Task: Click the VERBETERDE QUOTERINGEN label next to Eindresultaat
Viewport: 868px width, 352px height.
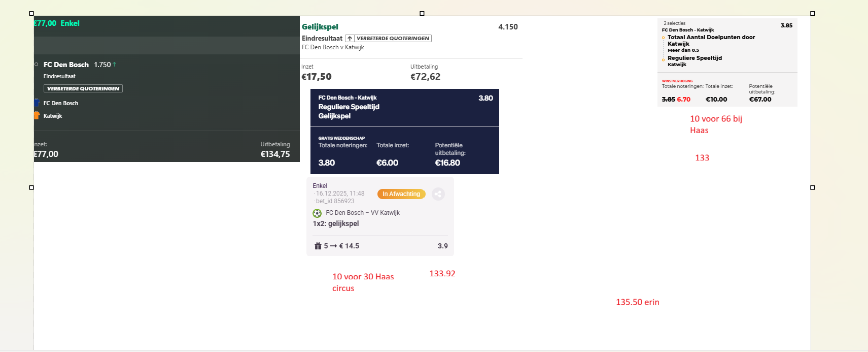Action: [393, 38]
